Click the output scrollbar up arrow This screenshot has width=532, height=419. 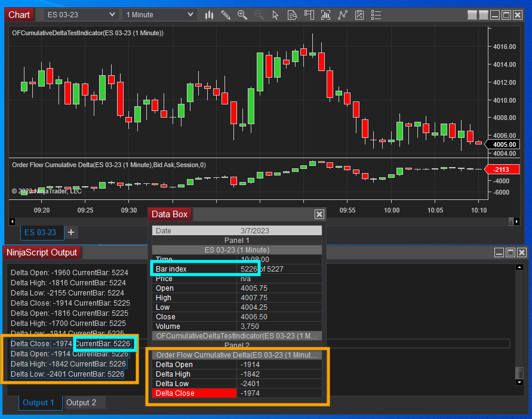click(519, 267)
